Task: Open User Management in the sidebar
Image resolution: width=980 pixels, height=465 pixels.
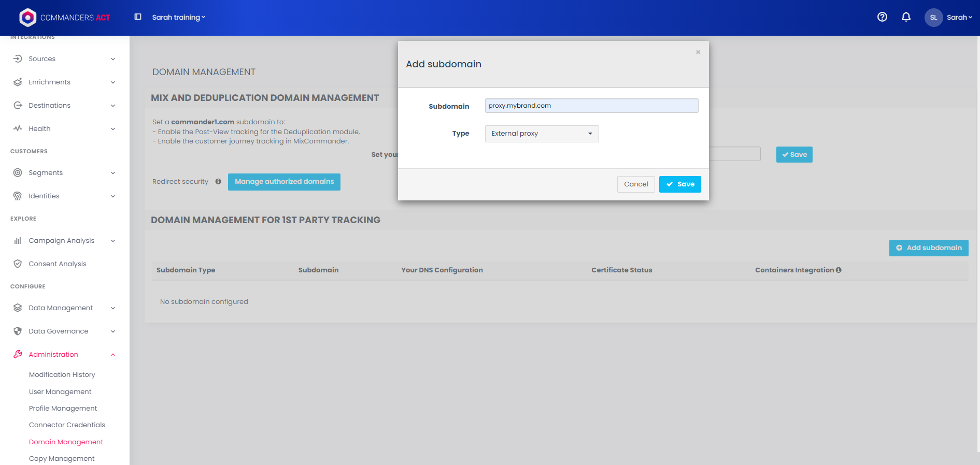Action: coord(60,392)
